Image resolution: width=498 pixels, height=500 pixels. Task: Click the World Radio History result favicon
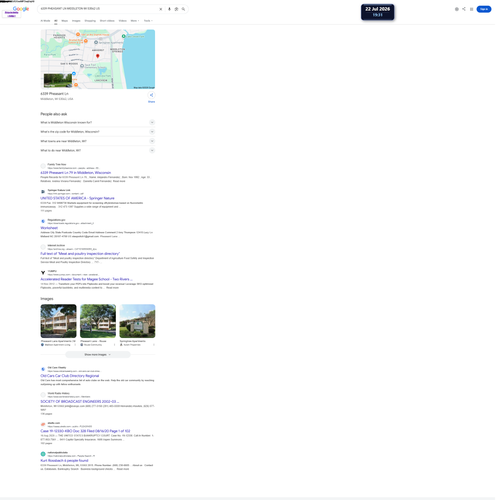[x=43, y=395]
